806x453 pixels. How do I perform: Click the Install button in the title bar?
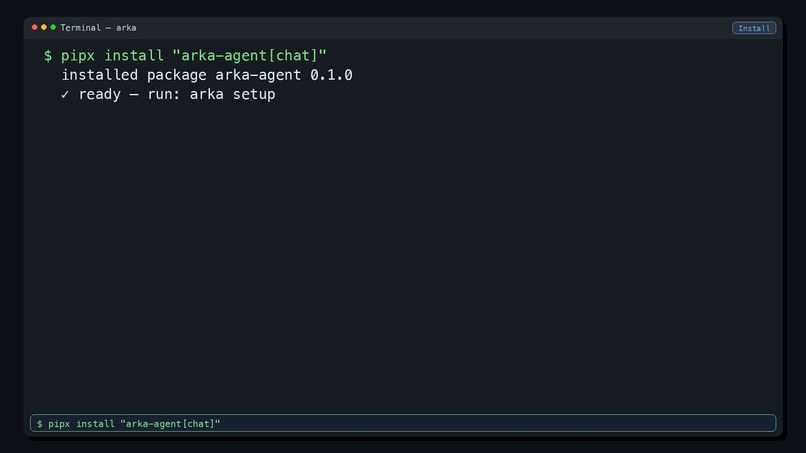coord(754,28)
